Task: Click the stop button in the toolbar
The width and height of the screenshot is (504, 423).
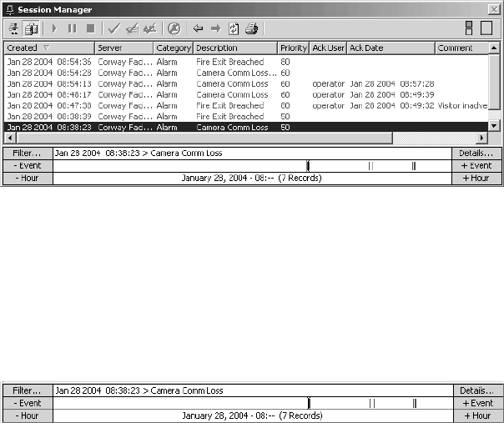Action: click(89, 28)
